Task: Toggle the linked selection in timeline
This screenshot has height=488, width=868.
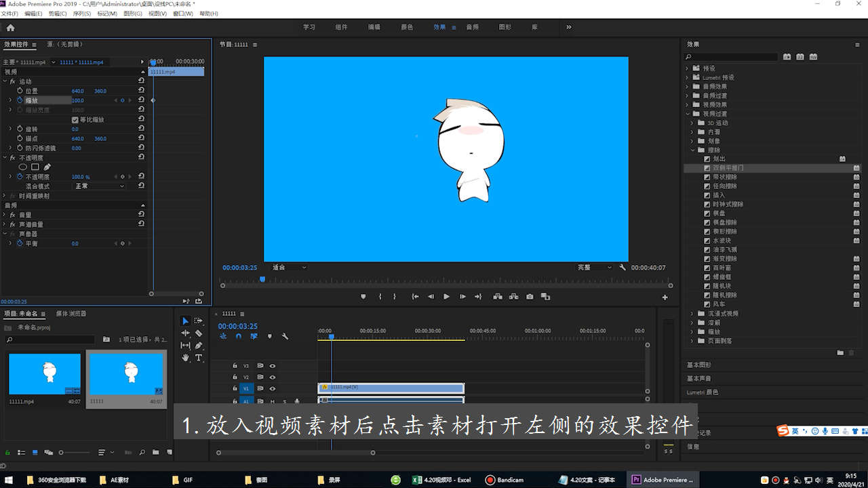Action: coord(254,336)
